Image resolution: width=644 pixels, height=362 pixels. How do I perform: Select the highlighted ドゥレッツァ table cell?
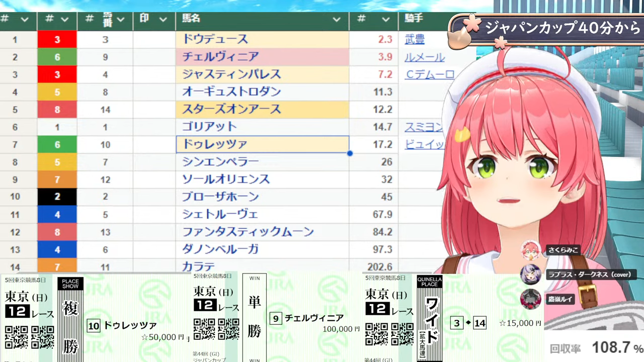(262, 144)
